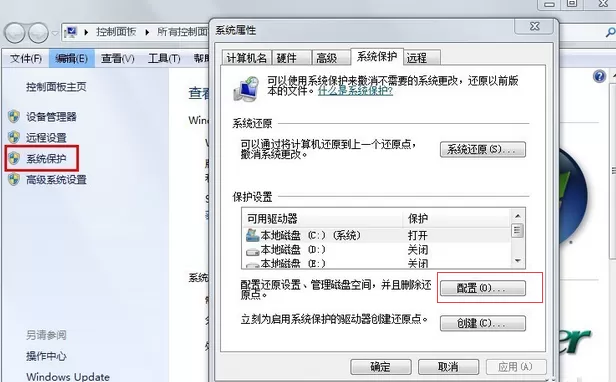Open the 文件(F) menu

click(x=26, y=59)
